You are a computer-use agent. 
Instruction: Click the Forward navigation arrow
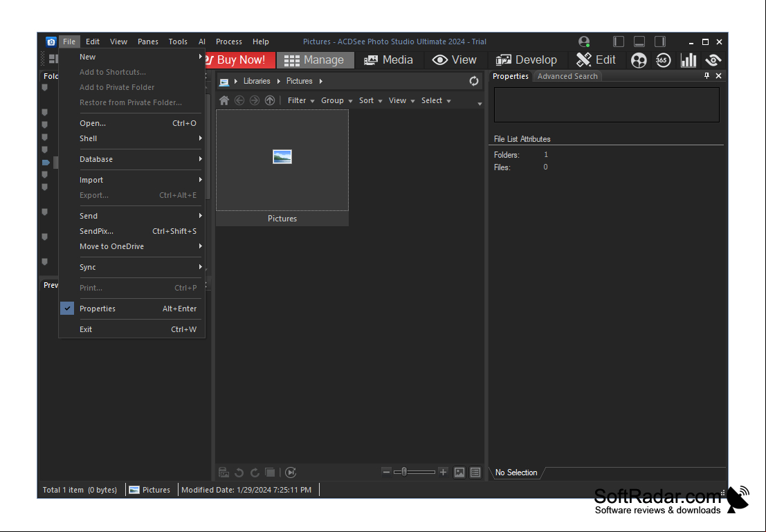(x=255, y=100)
